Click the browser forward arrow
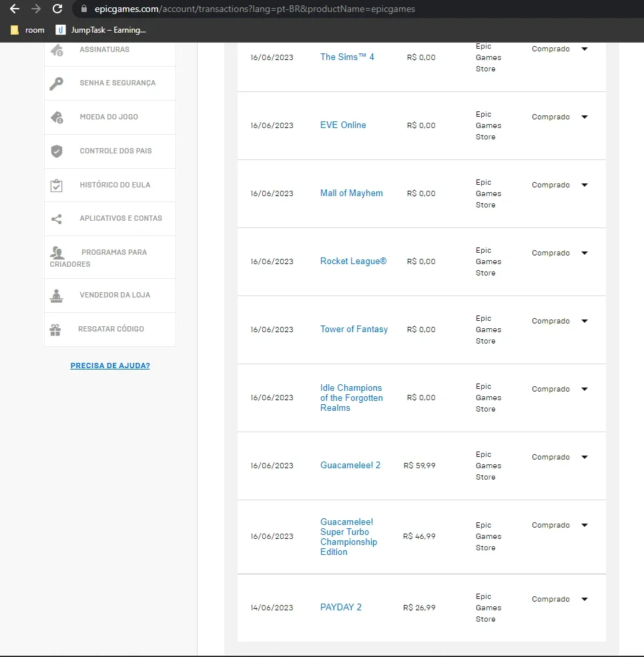The image size is (644, 657). (36, 9)
